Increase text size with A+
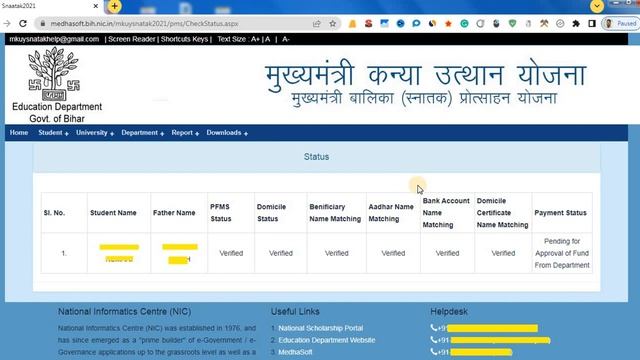This screenshot has height=360, width=640. pyautogui.click(x=255, y=39)
